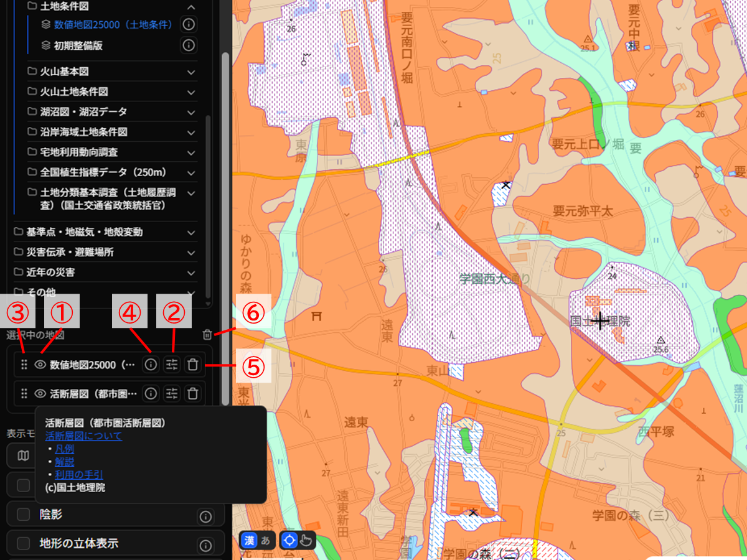Click folder icon of 土地条件図
747x560 pixels.
(32, 7)
